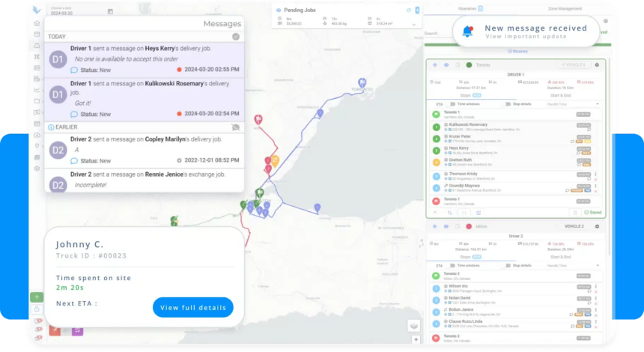644x352 pixels.
Task: Open the date picker calendar icon
Action: 110,11
